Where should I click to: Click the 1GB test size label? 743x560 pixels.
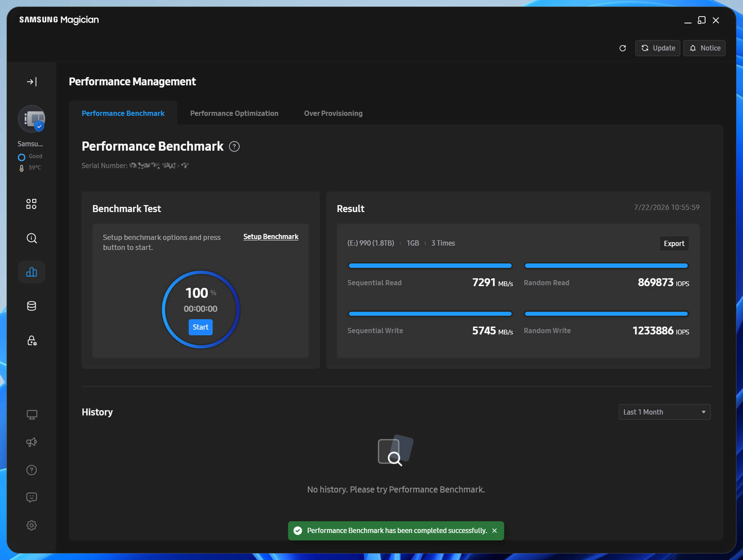[x=413, y=243]
